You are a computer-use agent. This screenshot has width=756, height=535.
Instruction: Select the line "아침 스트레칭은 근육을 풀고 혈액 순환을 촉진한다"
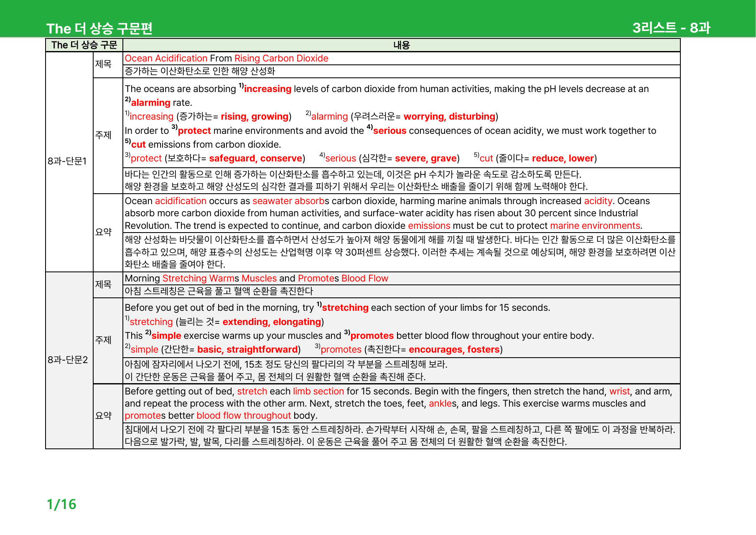(x=219, y=291)
